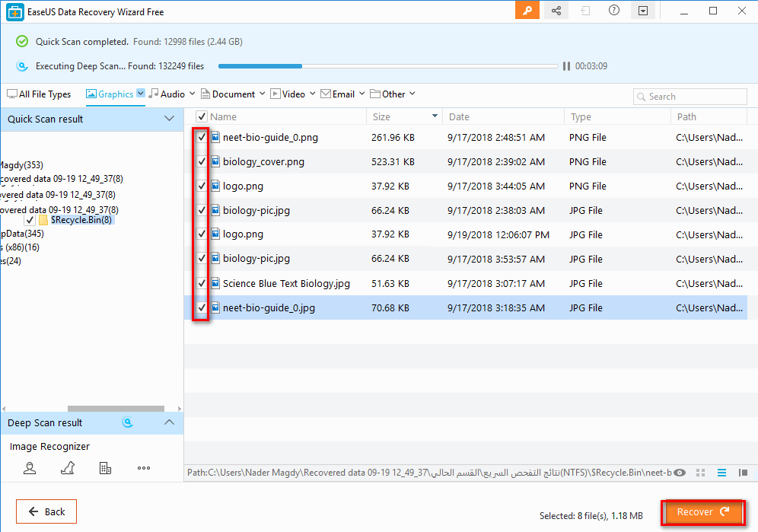Screen dimensions: 758x532
Task: Click the Science Blue Text Biology.jpg file icon
Action: tap(215, 283)
